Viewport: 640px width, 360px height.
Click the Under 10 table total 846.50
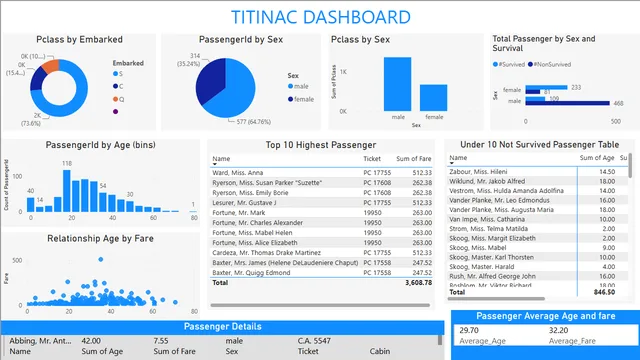[604, 292]
